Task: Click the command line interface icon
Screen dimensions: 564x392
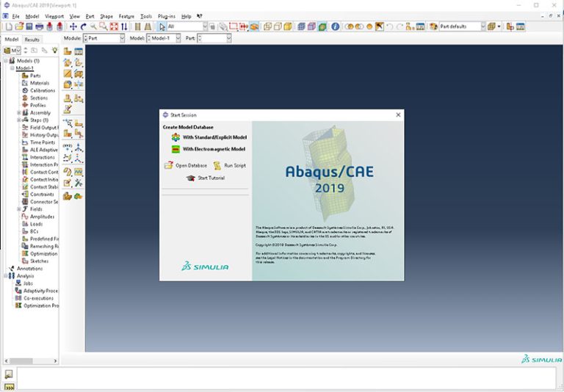Action: pos(9,387)
